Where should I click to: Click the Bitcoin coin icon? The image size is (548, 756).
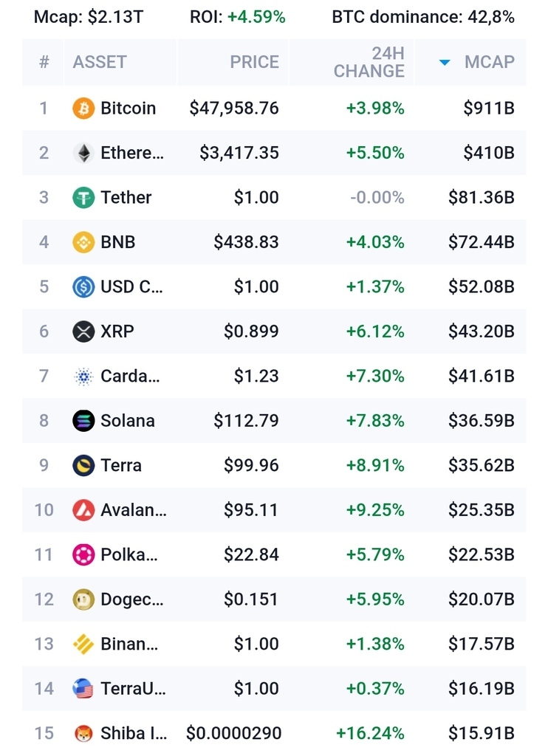click(x=83, y=109)
